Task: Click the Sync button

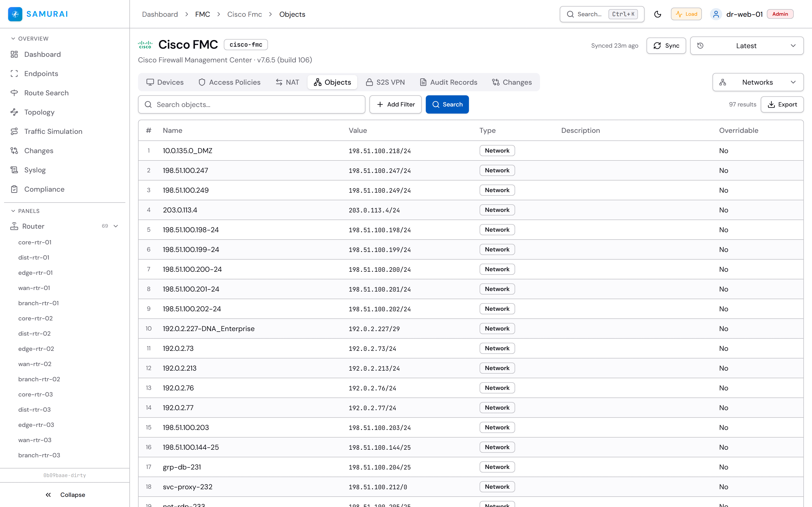Action: click(x=666, y=46)
